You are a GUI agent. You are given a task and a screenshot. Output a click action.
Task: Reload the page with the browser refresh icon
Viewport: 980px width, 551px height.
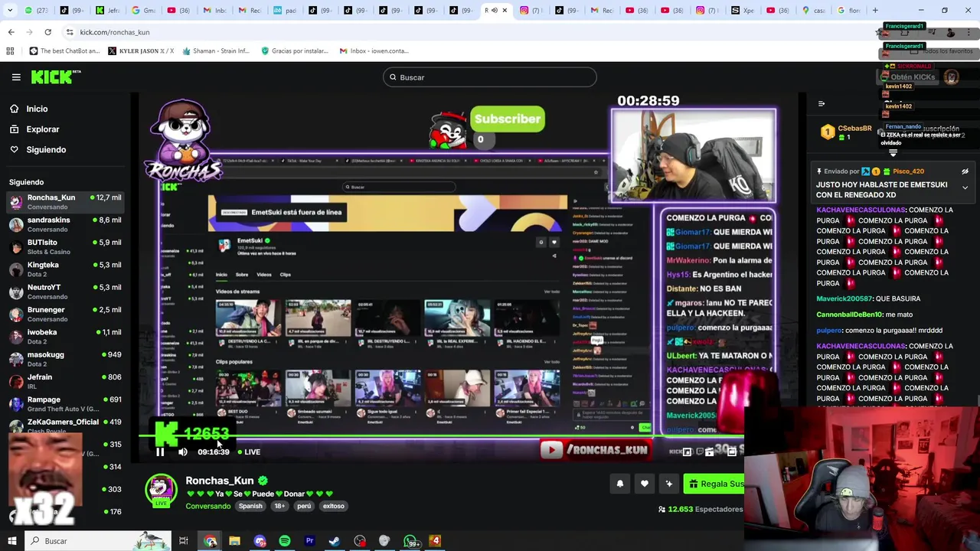pos(47,32)
